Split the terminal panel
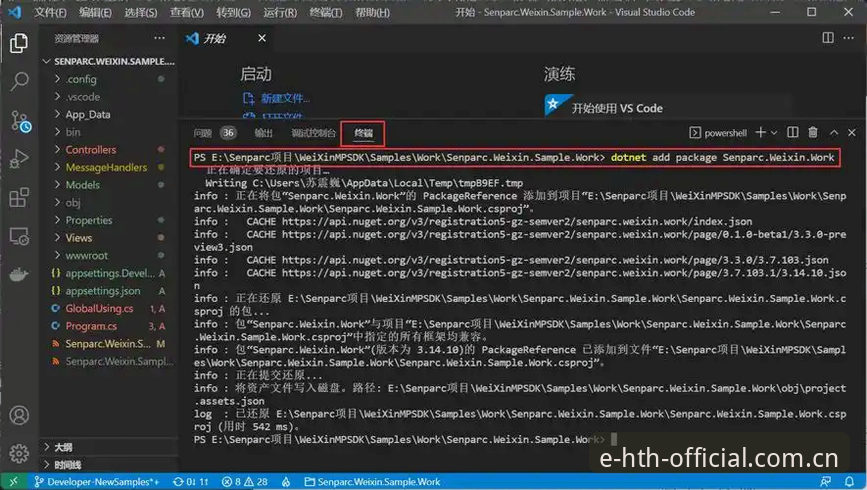The height and width of the screenshot is (490, 867). tap(792, 132)
